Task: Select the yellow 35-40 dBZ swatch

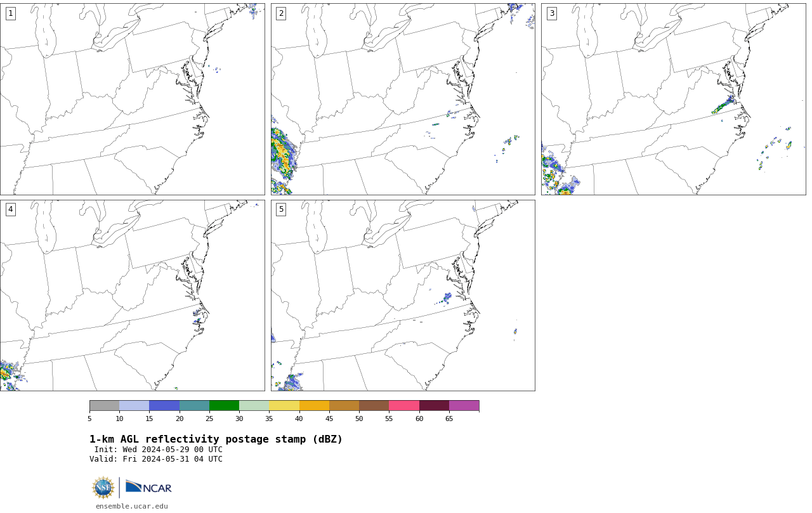Action: (284, 406)
